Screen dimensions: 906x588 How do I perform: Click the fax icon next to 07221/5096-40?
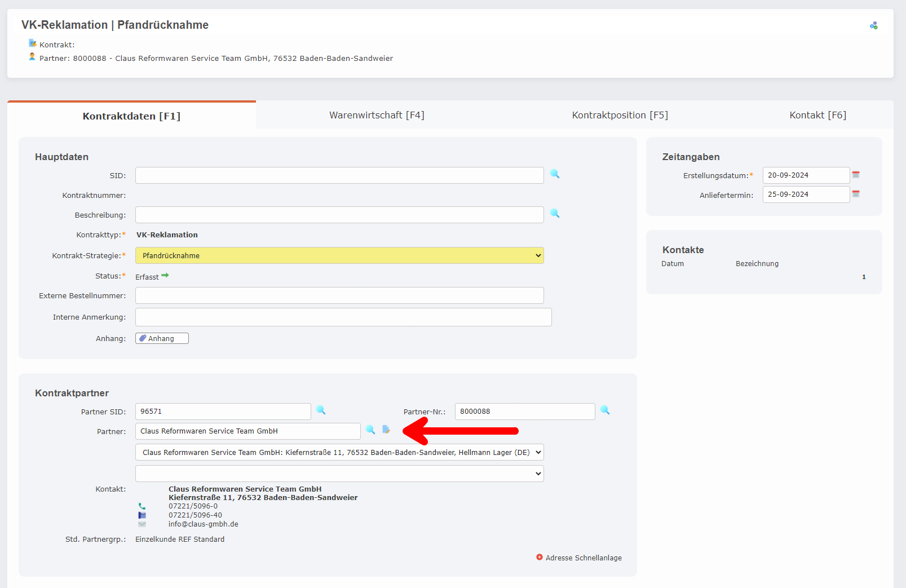[142, 515]
